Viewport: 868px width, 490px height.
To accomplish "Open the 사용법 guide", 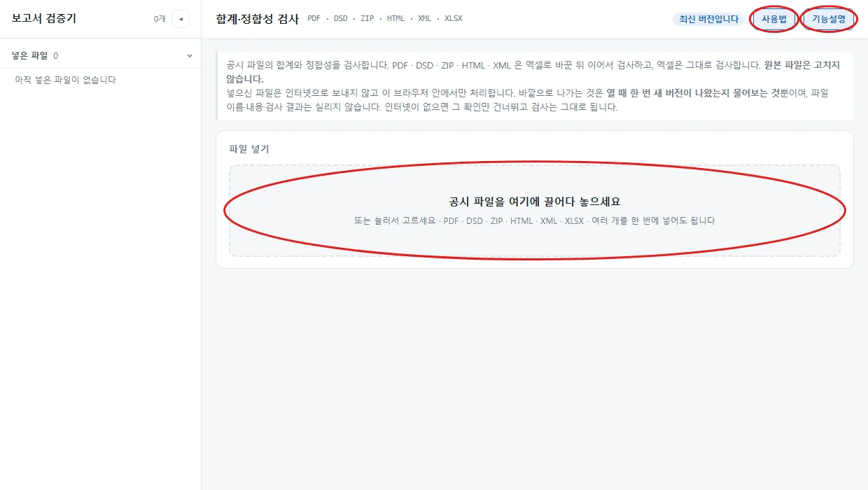I will (x=774, y=19).
